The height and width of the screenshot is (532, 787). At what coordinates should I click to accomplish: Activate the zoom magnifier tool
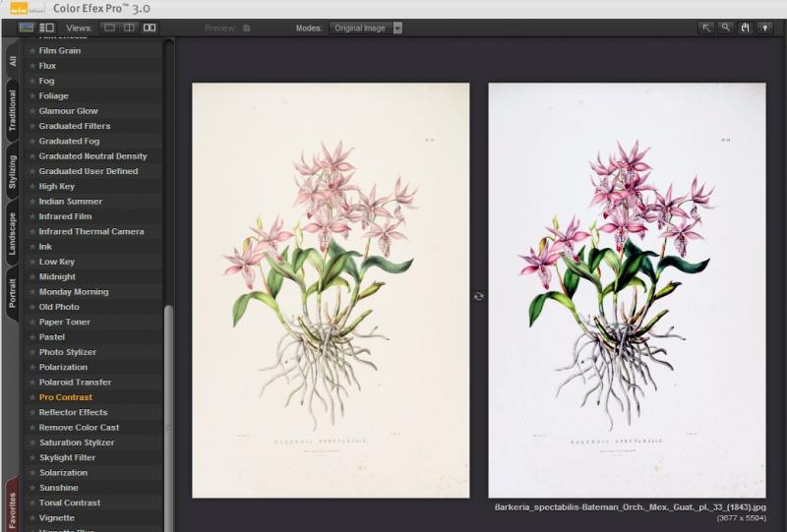pyautogui.click(x=726, y=28)
